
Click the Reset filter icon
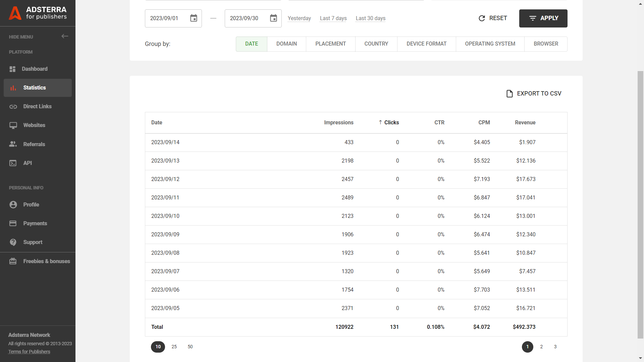pos(482,18)
